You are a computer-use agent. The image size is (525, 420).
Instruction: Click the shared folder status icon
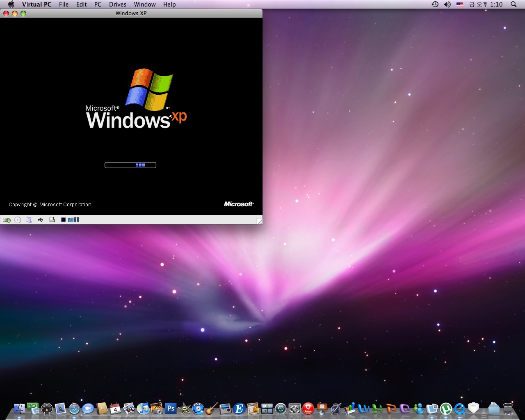29,220
